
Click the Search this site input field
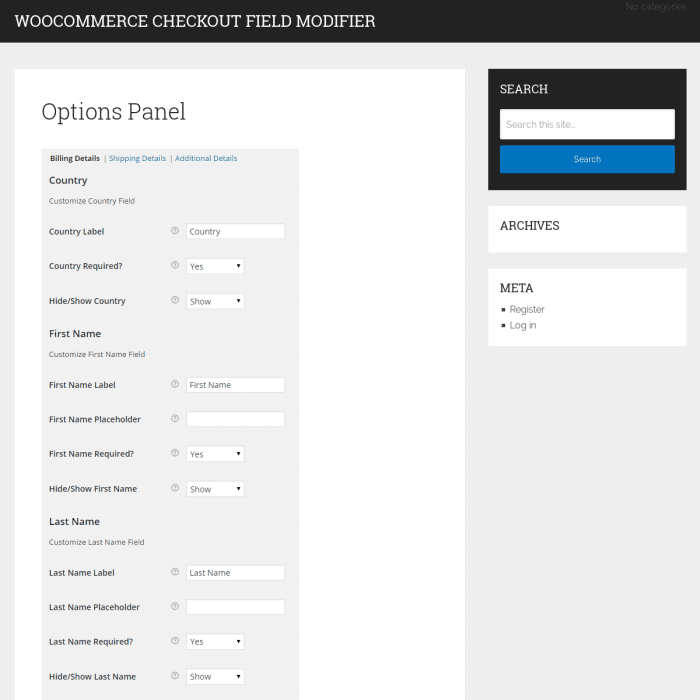click(587, 125)
